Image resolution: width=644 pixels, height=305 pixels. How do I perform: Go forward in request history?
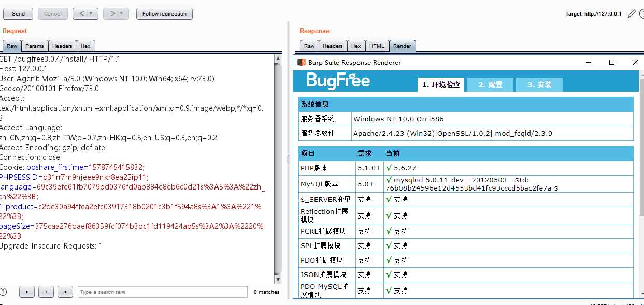tap(112, 14)
